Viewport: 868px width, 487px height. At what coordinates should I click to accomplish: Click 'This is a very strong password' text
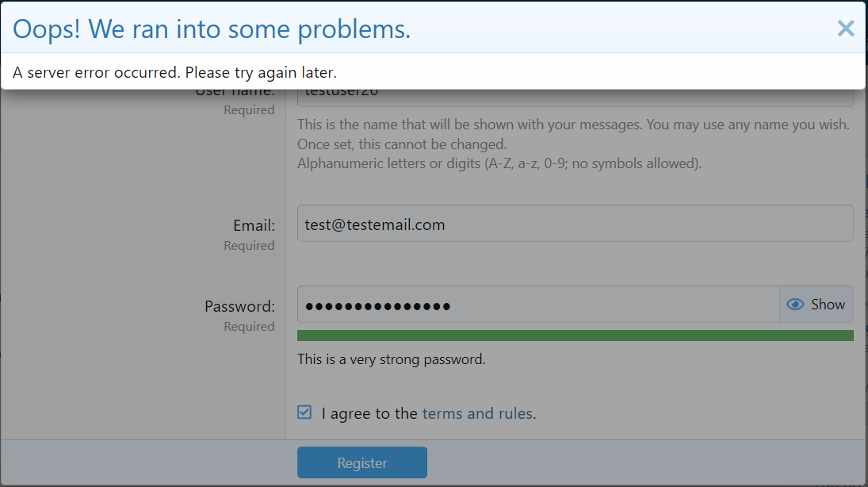point(392,359)
